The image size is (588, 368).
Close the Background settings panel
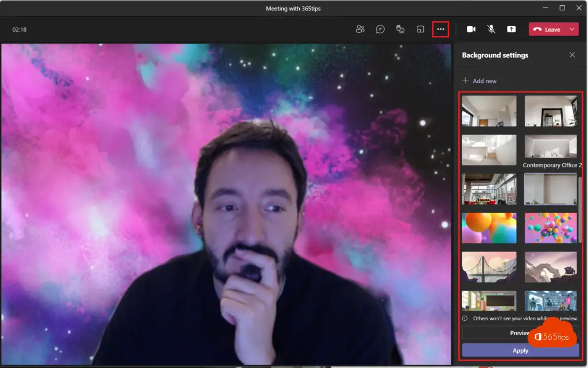pos(572,55)
